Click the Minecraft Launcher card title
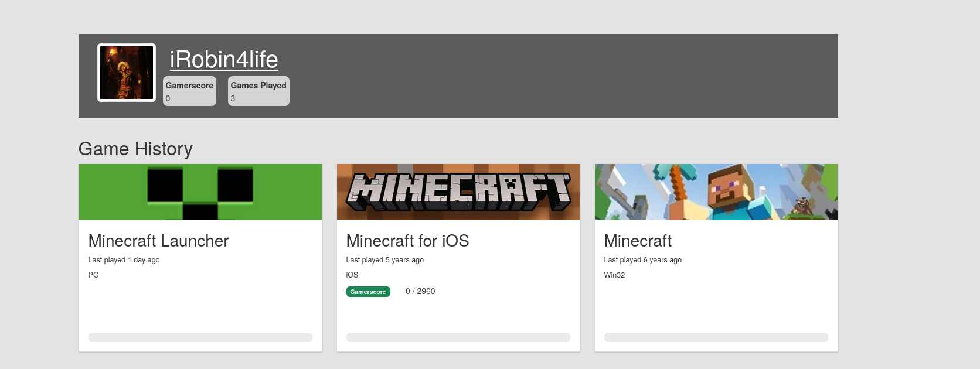 click(x=158, y=241)
